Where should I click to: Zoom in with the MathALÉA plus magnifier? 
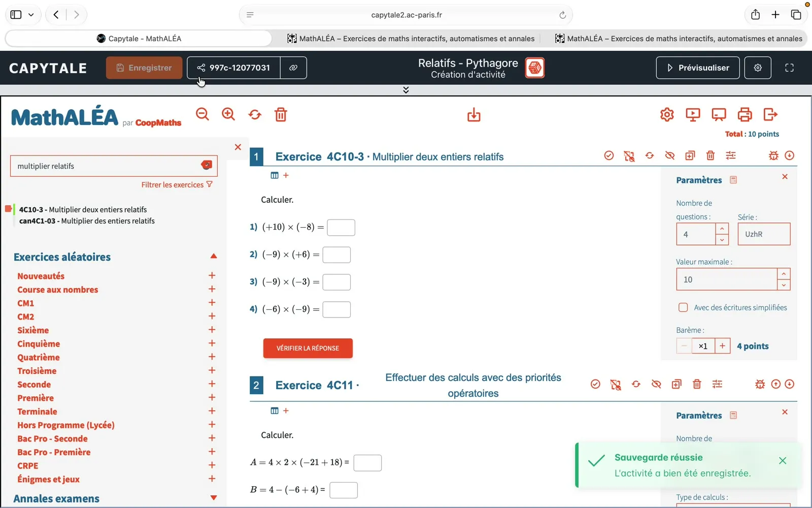[x=228, y=114]
